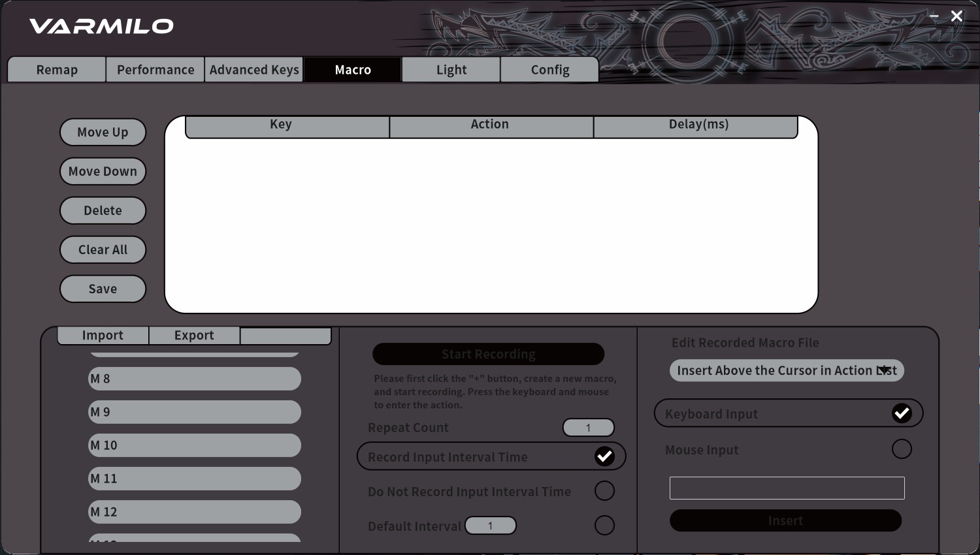This screenshot has width=980, height=555.
Task: Select macro M 11
Action: [195, 479]
